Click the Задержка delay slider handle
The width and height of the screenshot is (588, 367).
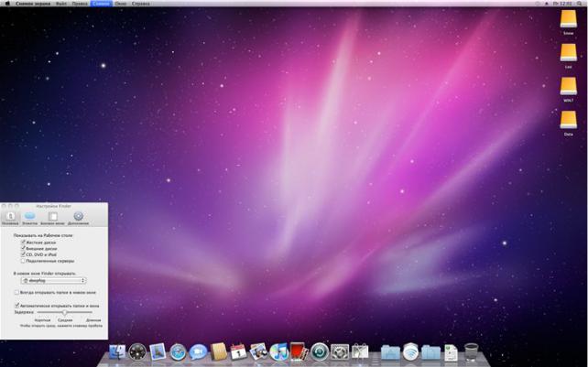click(x=64, y=312)
